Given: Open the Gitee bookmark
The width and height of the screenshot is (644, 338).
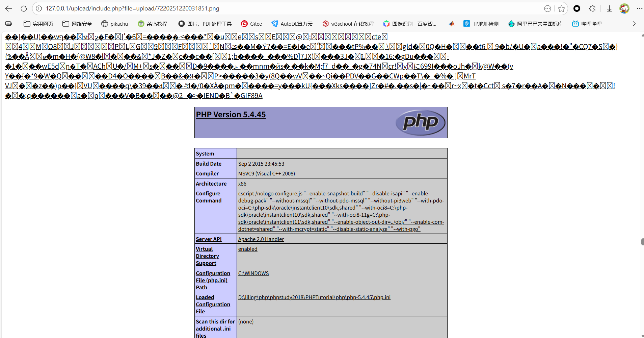Looking at the screenshot, I should click(x=251, y=24).
